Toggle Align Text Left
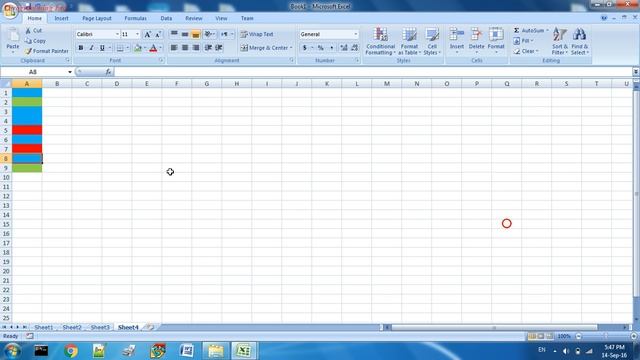Screen dimensions: 640x360 click(x=174, y=48)
